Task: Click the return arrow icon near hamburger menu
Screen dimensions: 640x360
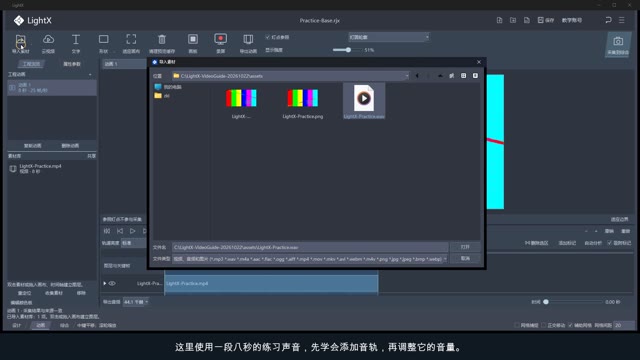Action: 608,20
